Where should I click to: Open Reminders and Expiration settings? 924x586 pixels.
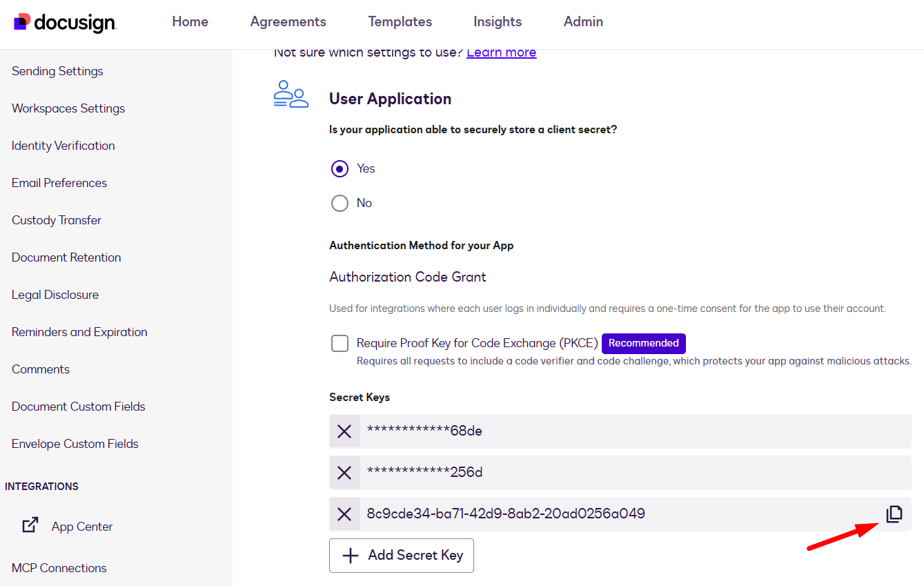[79, 332]
